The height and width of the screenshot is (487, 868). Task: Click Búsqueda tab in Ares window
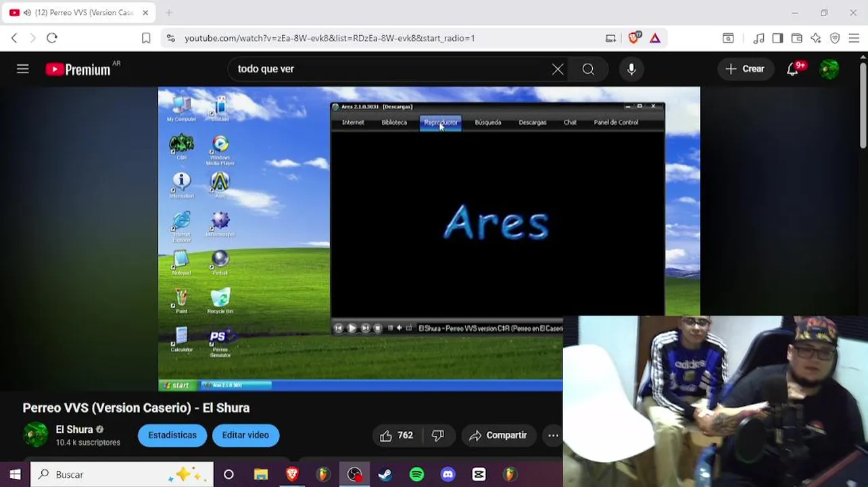[x=487, y=122]
